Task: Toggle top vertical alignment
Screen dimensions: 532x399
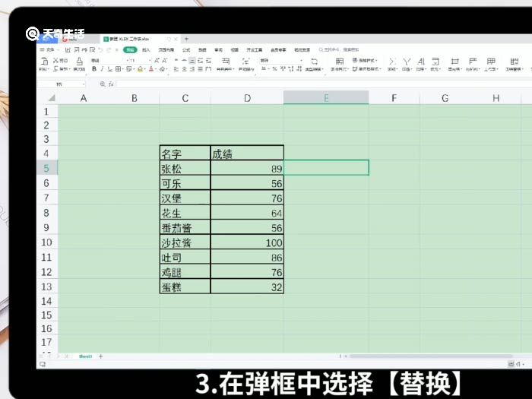Action: pyautogui.click(x=176, y=60)
